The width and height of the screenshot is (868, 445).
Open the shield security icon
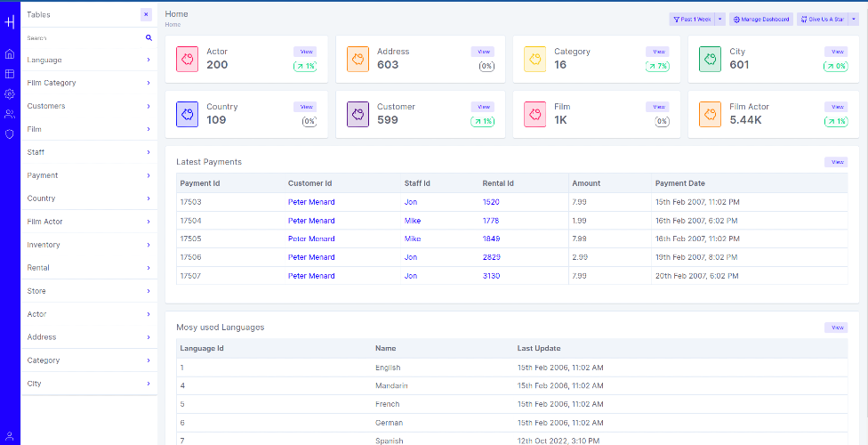[x=10, y=134]
